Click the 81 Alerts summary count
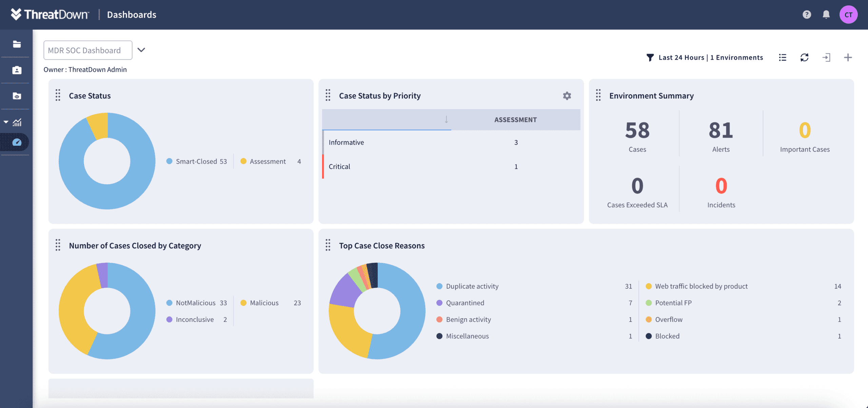 click(721, 130)
